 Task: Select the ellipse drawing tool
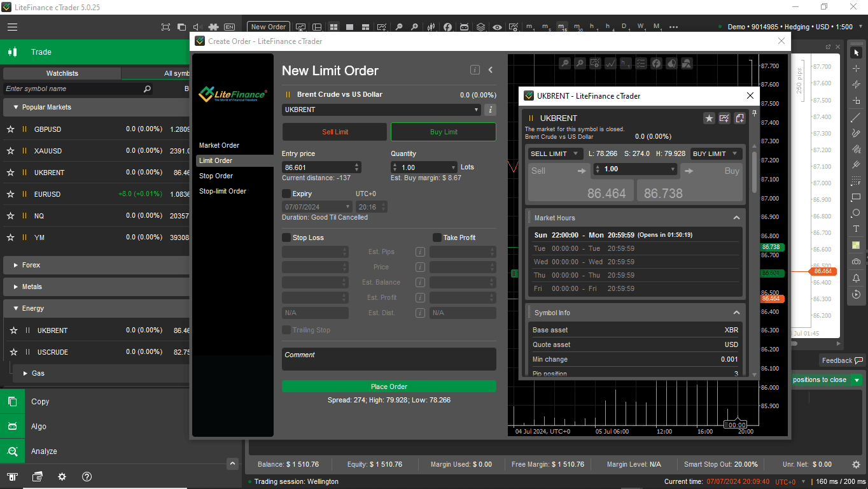click(x=856, y=213)
